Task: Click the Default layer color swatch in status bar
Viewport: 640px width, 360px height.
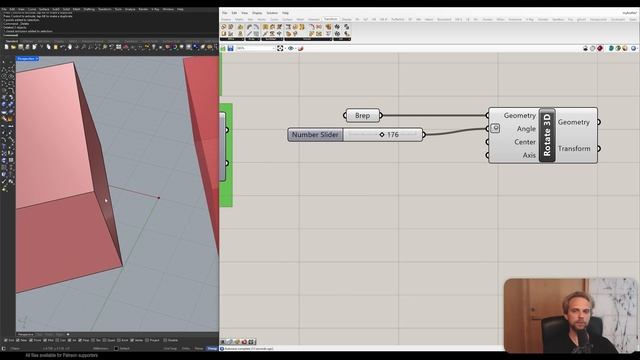Action: point(116,349)
